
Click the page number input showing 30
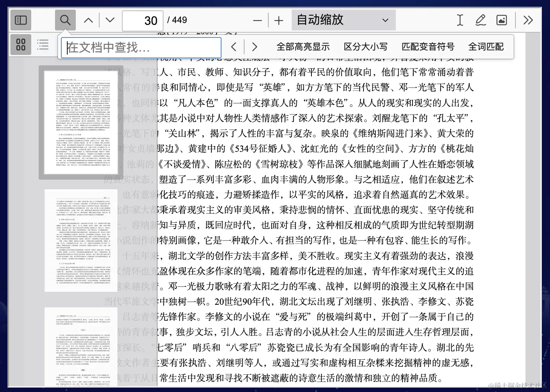[x=143, y=20]
